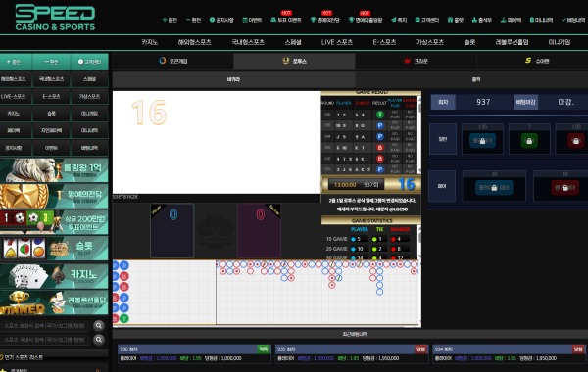Open 공지사항 notices in the top header
Viewport: 588px width, 372px height.
[221, 20]
